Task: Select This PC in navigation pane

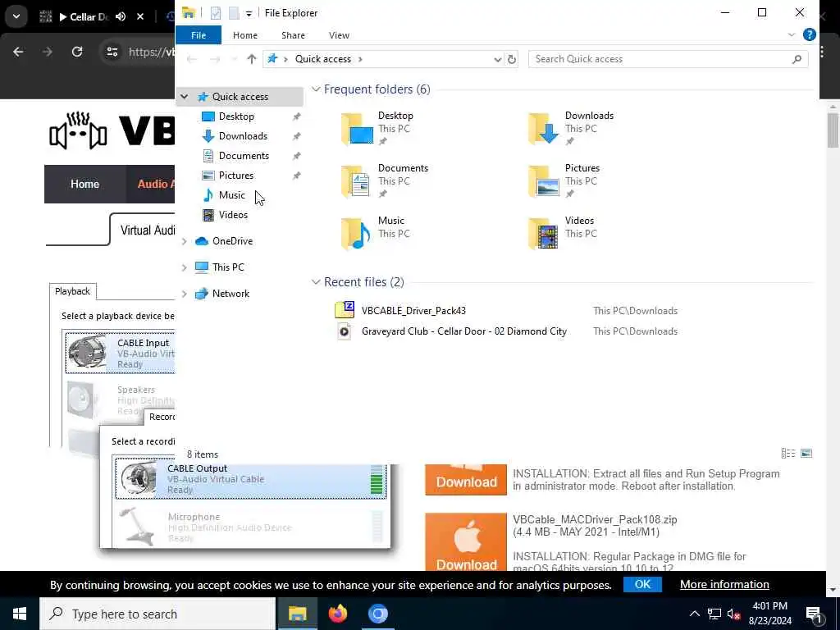Action: [228, 267]
